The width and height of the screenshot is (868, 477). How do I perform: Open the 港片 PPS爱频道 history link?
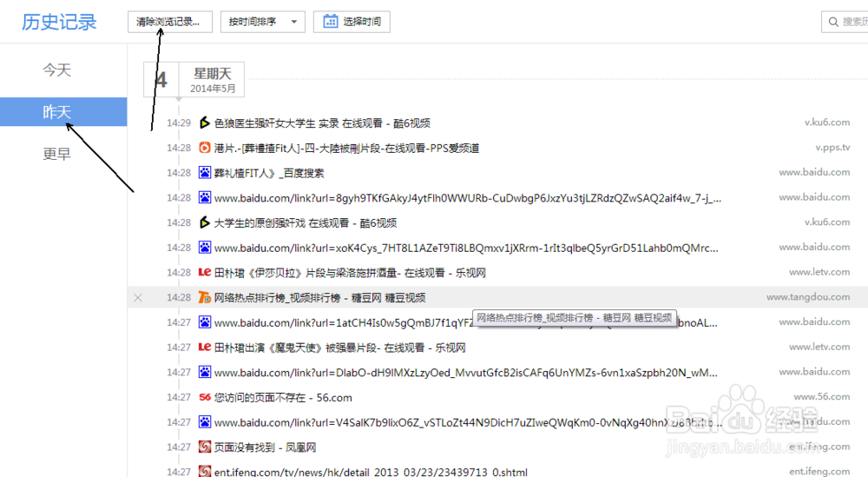coord(346,148)
